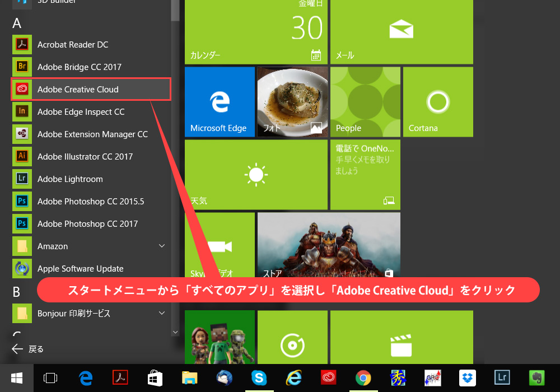Click Adobe Creative Cloud in app list
The height and width of the screenshot is (392, 560).
[x=91, y=89]
